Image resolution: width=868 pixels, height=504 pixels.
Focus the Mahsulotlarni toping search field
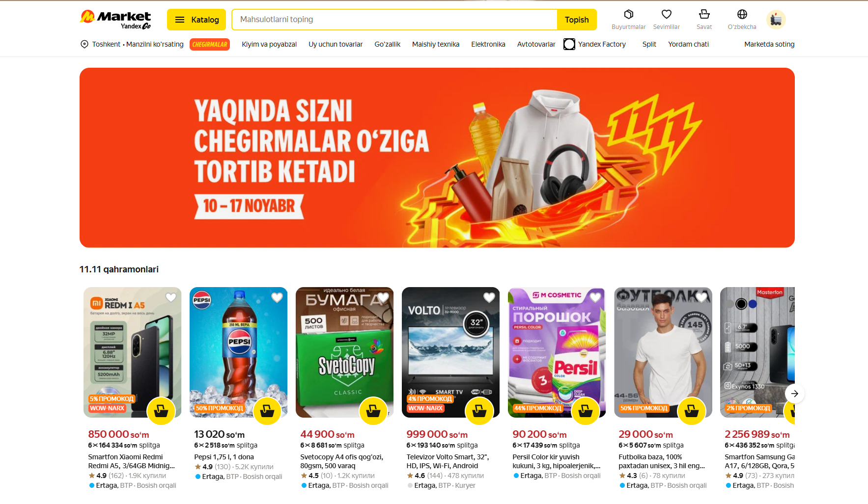[394, 20]
